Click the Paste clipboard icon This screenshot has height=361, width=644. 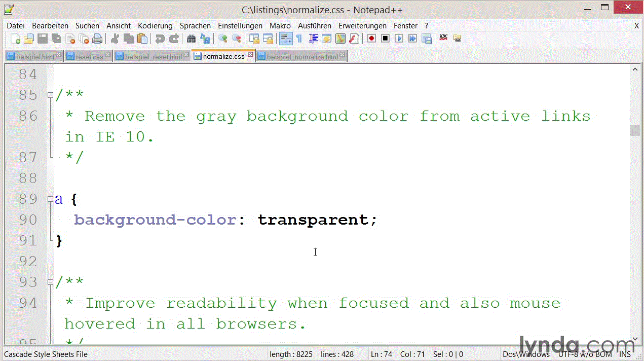[142, 39]
